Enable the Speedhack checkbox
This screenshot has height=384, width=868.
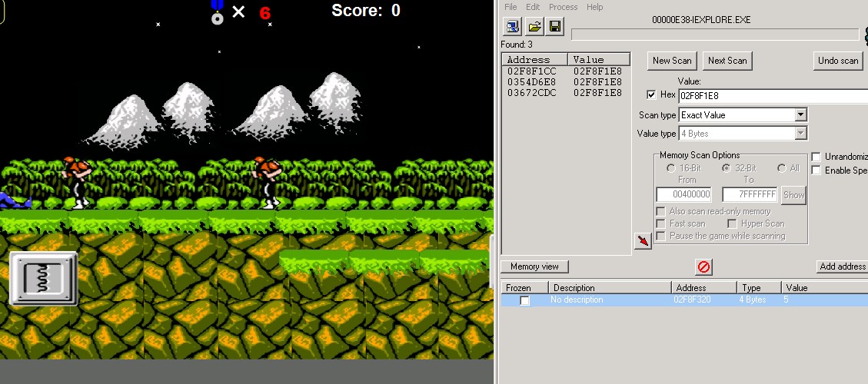[816, 170]
